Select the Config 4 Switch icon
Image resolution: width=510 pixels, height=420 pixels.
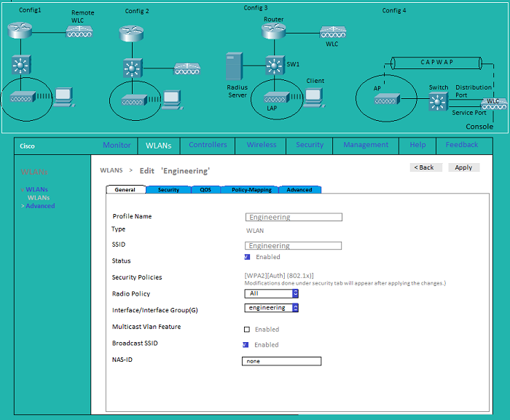[439, 101]
